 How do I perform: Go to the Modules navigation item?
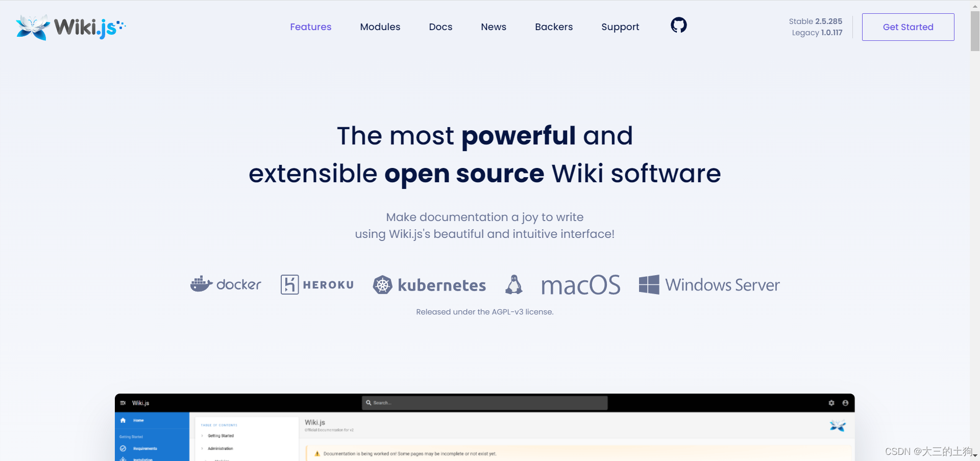click(x=380, y=27)
